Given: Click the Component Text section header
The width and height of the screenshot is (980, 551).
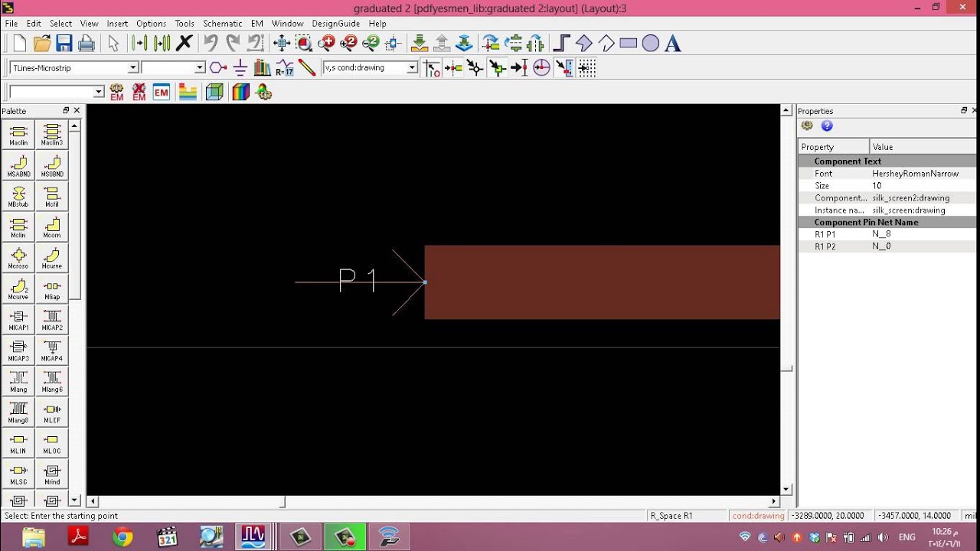Looking at the screenshot, I should (848, 161).
